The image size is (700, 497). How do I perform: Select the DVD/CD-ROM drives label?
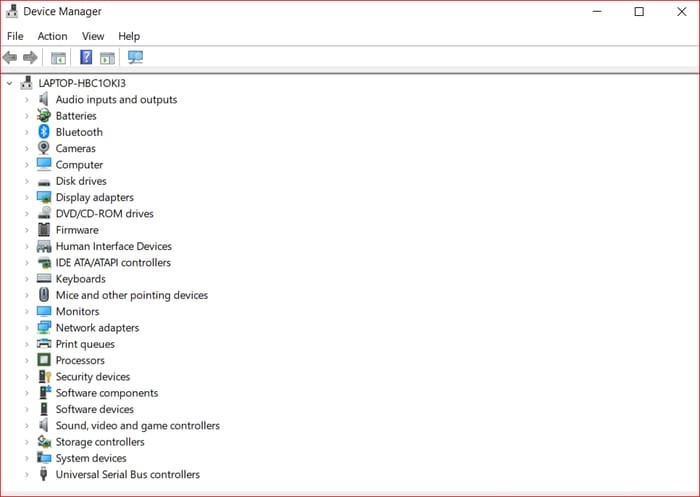click(x=104, y=213)
